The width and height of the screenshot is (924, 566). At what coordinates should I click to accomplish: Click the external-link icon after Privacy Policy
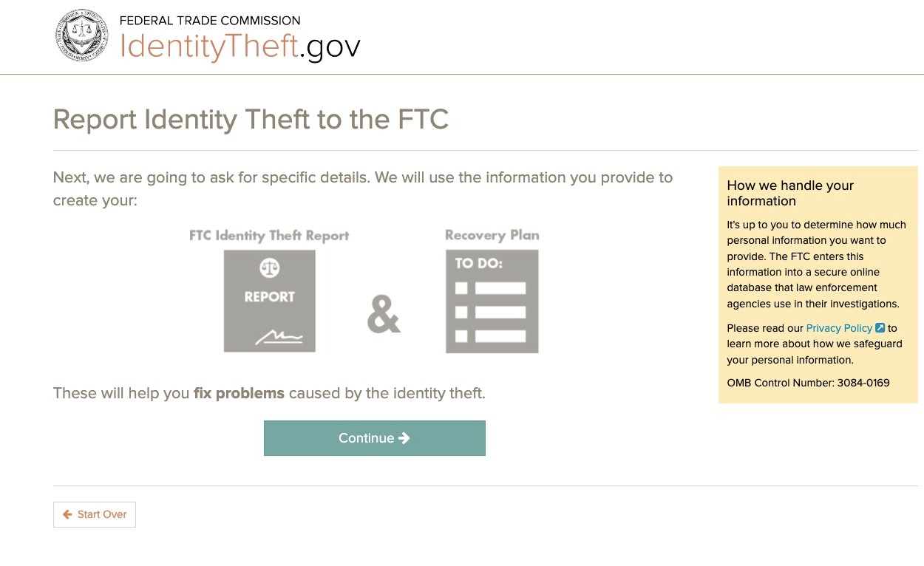(880, 328)
